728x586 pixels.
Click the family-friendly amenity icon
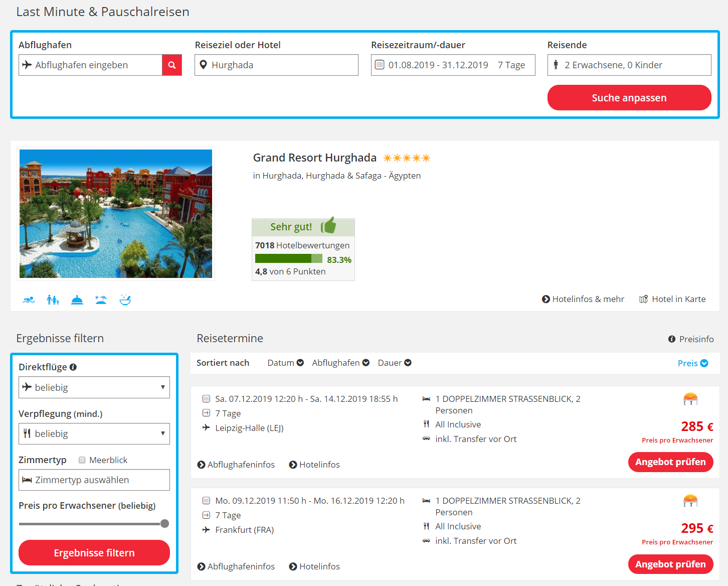pyautogui.click(x=53, y=300)
